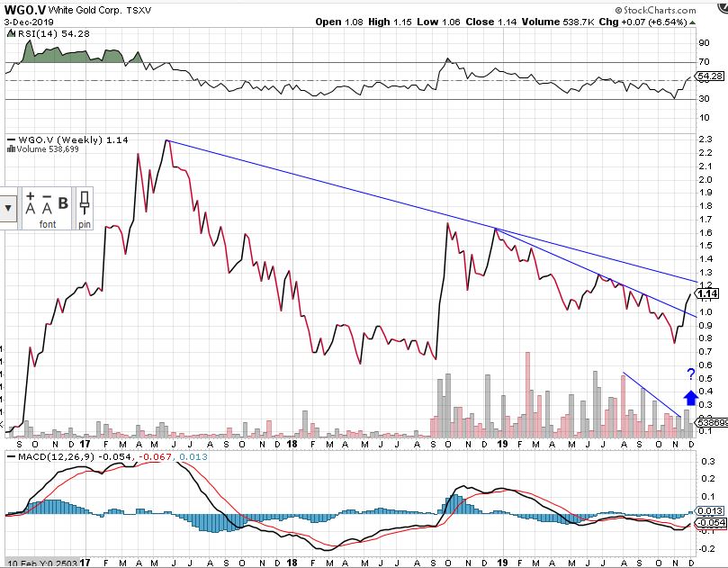Click the Low 1.06 value
The height and width of the screenshot is (568, 728).
coord(438,22)
